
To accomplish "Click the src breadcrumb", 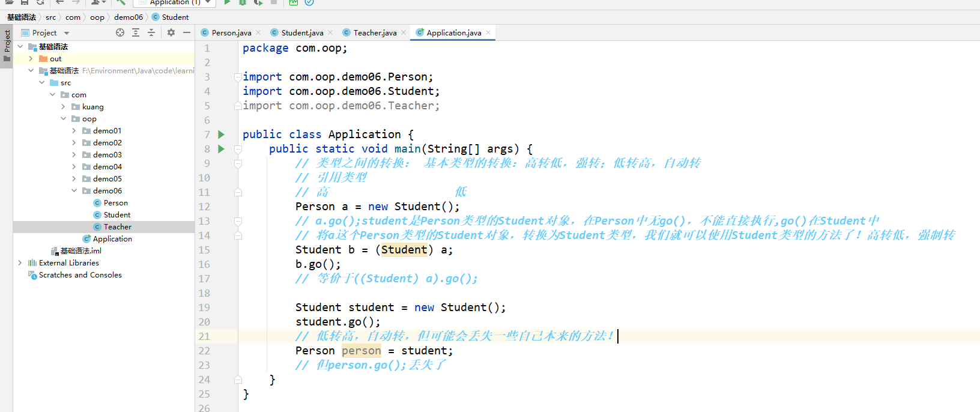I will pos(51,17).
